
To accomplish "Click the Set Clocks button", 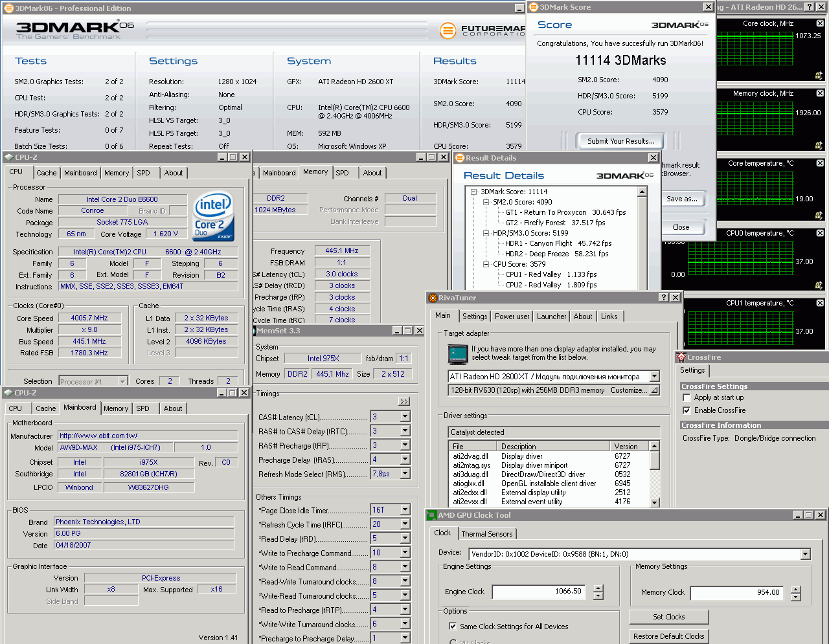I will coord(669,617).
